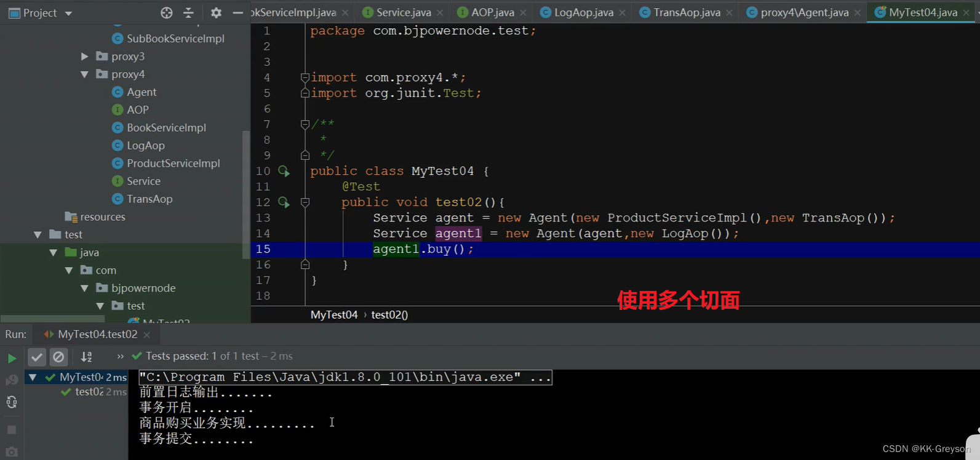Collapse the proxy4 folder

click(x=85, y=74)
